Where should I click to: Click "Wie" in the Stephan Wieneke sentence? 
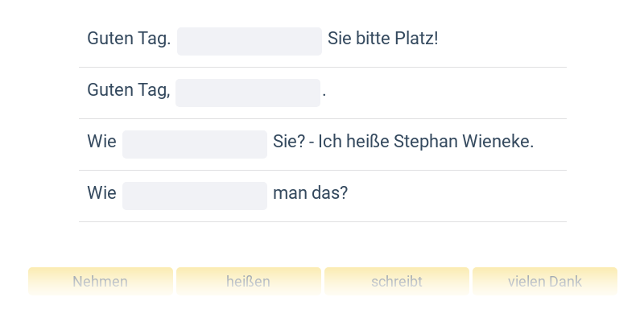pyautogui.click(x=102, y=142)
